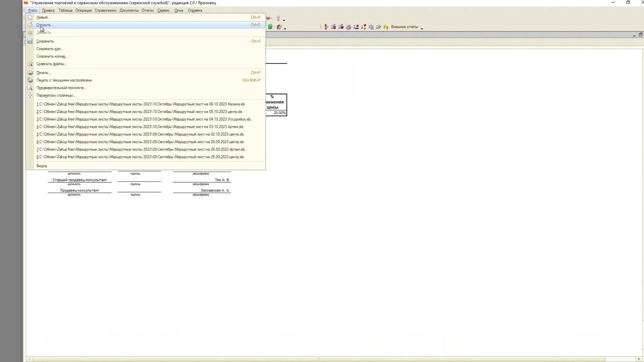
Task: Open the Сервис menu
Action: pos(164,10)
